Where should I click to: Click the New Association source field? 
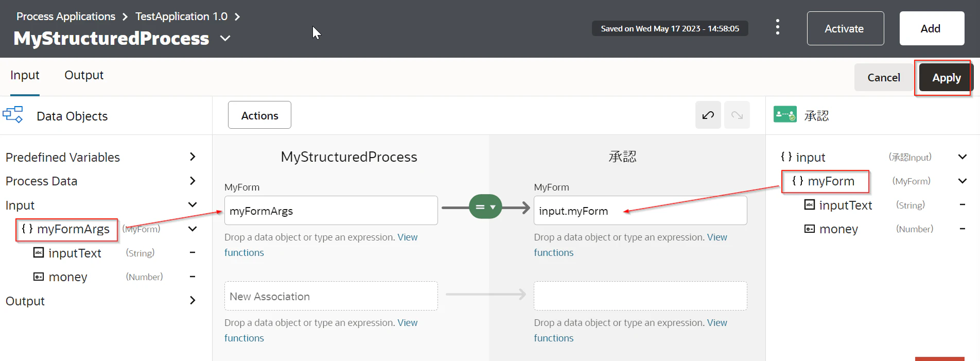[331, 296]
